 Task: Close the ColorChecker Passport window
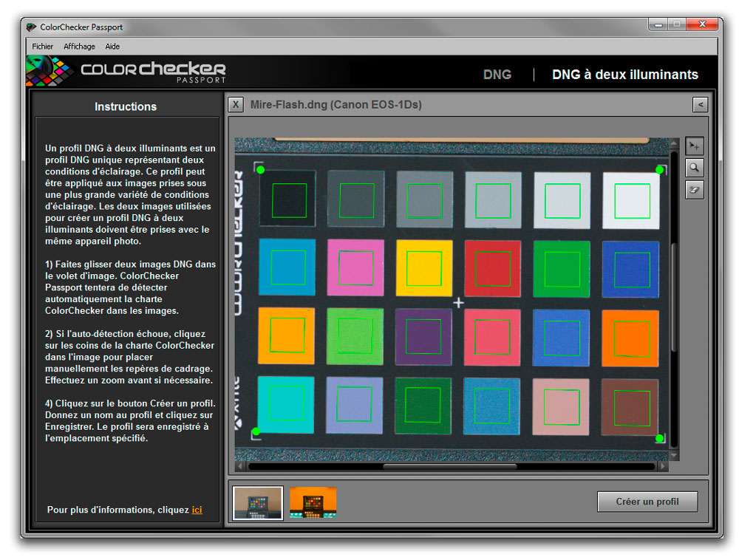tap(702, 24)
